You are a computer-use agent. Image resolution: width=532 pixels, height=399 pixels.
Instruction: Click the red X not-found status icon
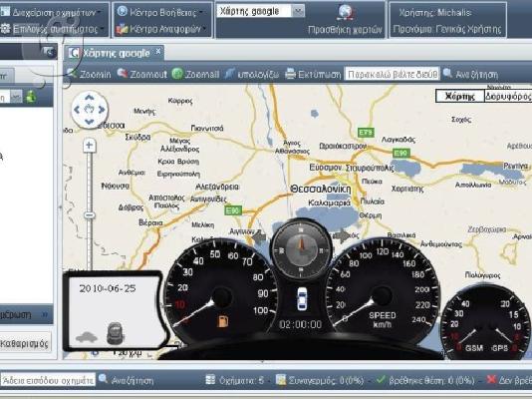pyautogui.click(x=490, y=379)
